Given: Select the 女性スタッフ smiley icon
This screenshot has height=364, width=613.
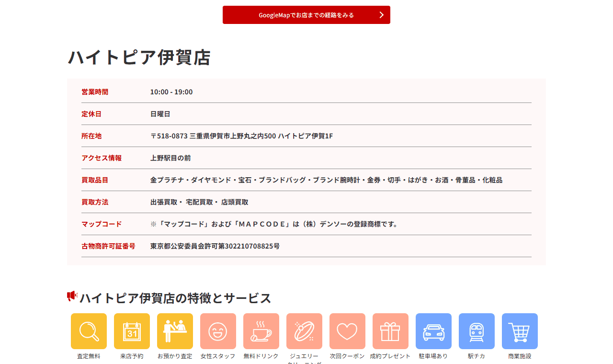Looking at the screenshot, I should (218, 331).
